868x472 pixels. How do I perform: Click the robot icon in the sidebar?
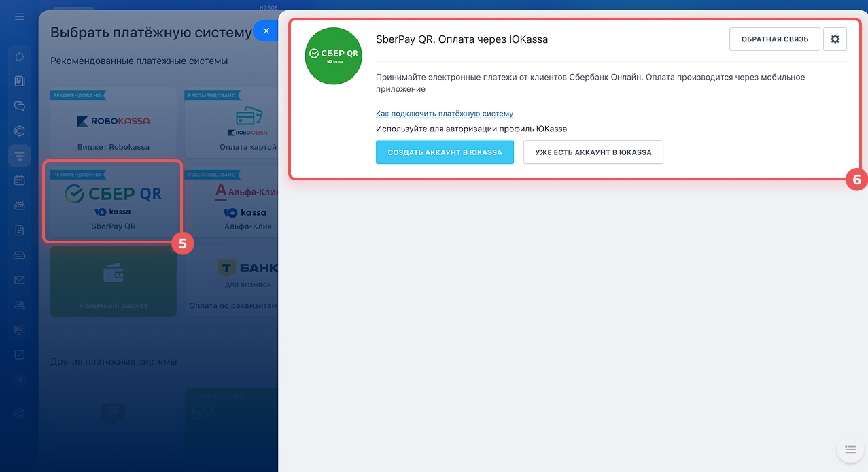click(x=19, y=205)
